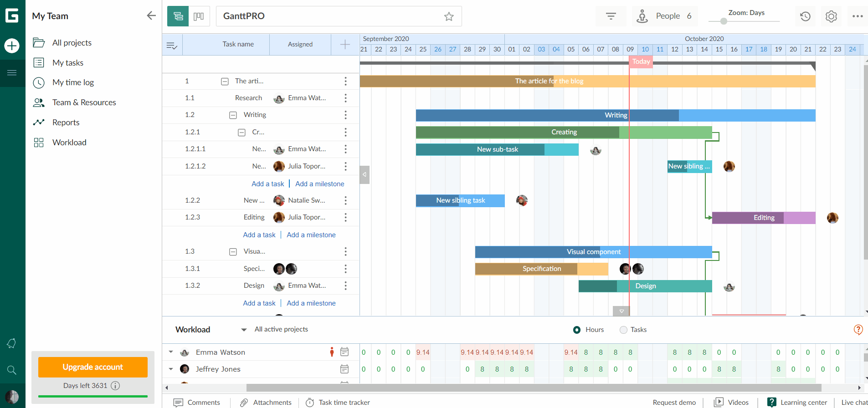Viewport: 868px width, 408px height.
Task: Create new item with the plus button
Action: pyautogui.click(x=12, y=46)
